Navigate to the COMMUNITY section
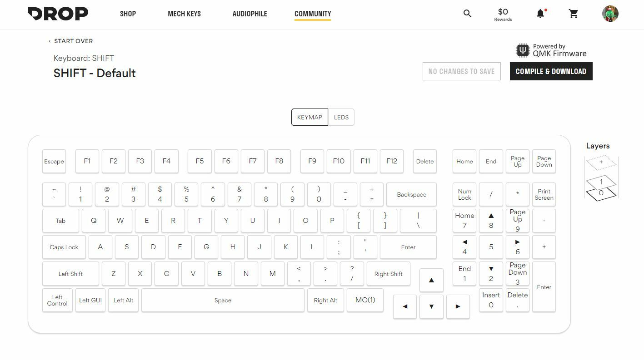Image resolution: width=644 pixels, height=360 pixels. click(x=313, y=14)
